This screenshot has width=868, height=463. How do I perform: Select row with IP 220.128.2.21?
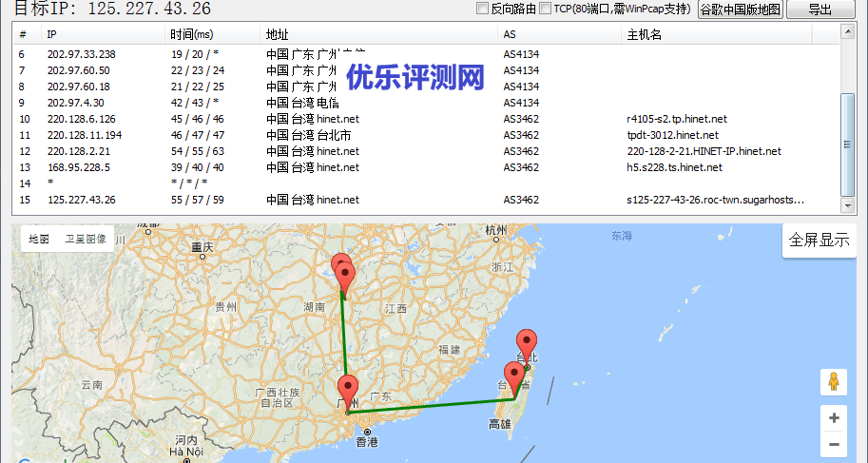tap(426, 151)
